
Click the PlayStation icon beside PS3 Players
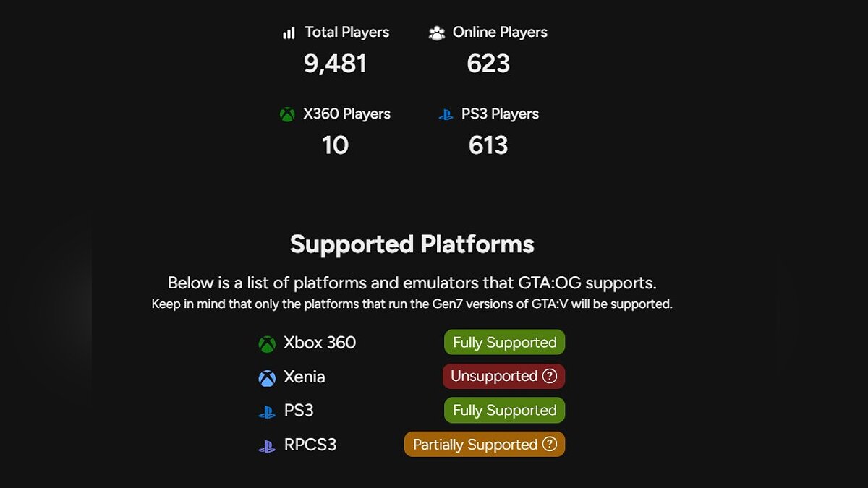point(446,115)
